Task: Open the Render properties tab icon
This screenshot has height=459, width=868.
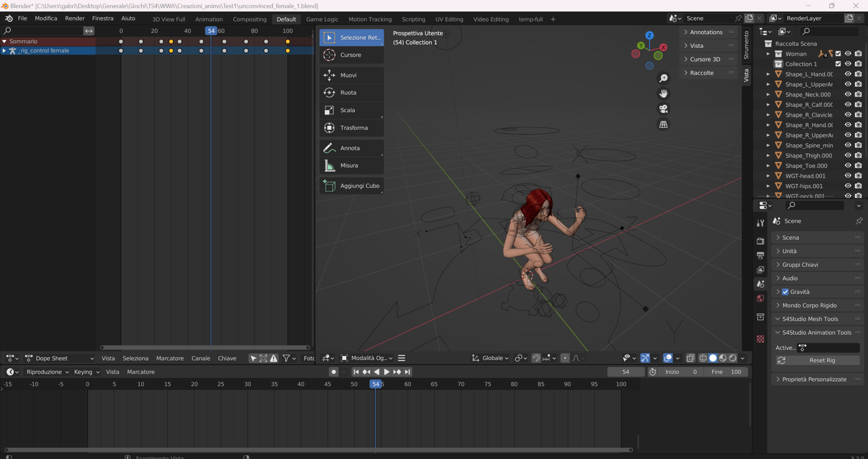Action: [x=760, y=241]
